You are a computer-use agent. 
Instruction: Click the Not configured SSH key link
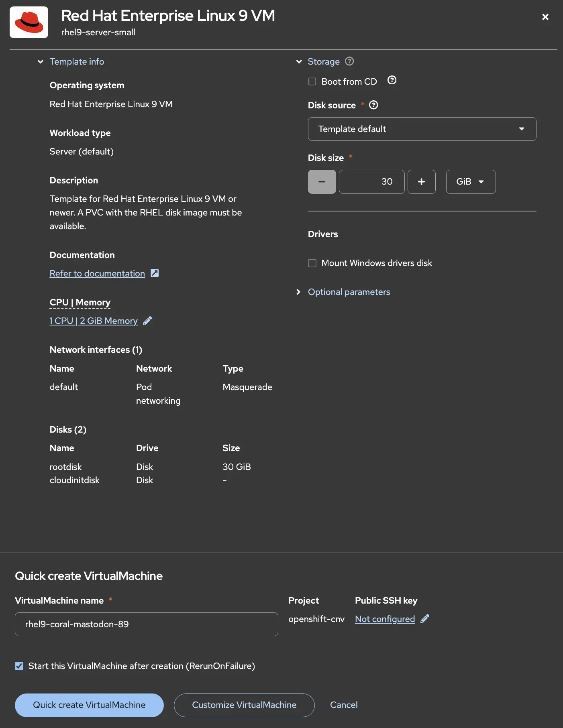pyautogui.click(x=385, y=619)
